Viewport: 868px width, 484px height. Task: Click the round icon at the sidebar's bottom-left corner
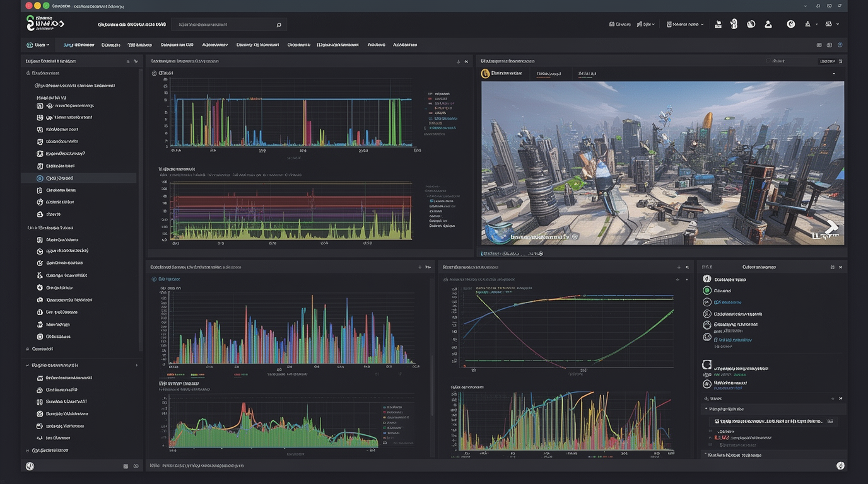[x=30, y=466]
